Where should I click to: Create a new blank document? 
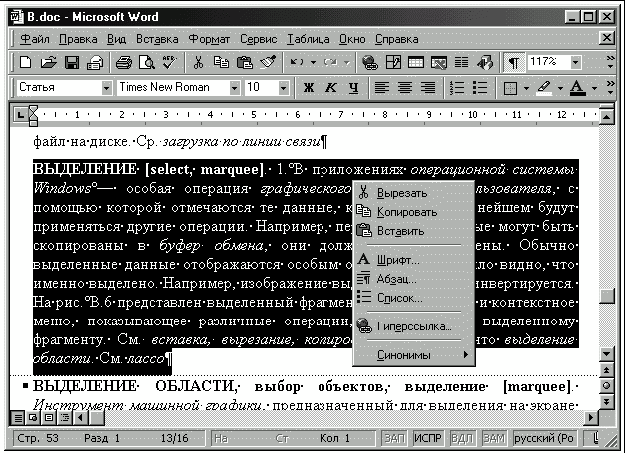click(x=26, y=62)
